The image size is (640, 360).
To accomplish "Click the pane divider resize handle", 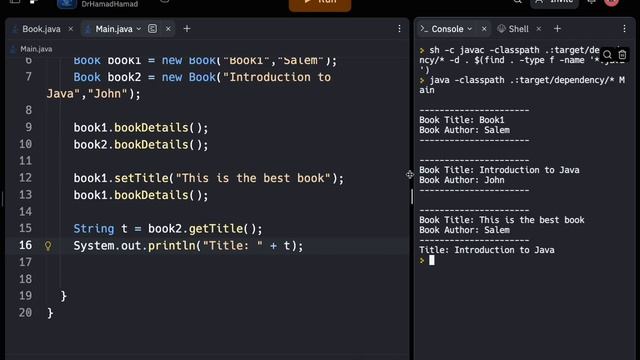I will click(x=412, y=197).
